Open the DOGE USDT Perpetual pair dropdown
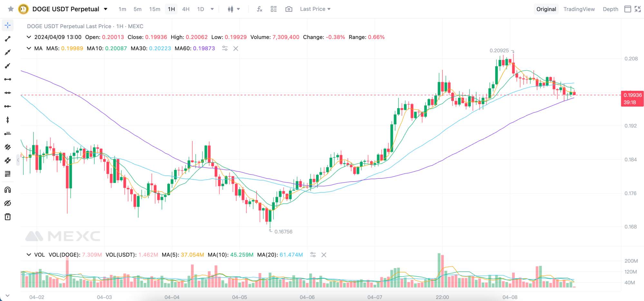The width and height of the screenshot is (644, 301). click(105, 9)
